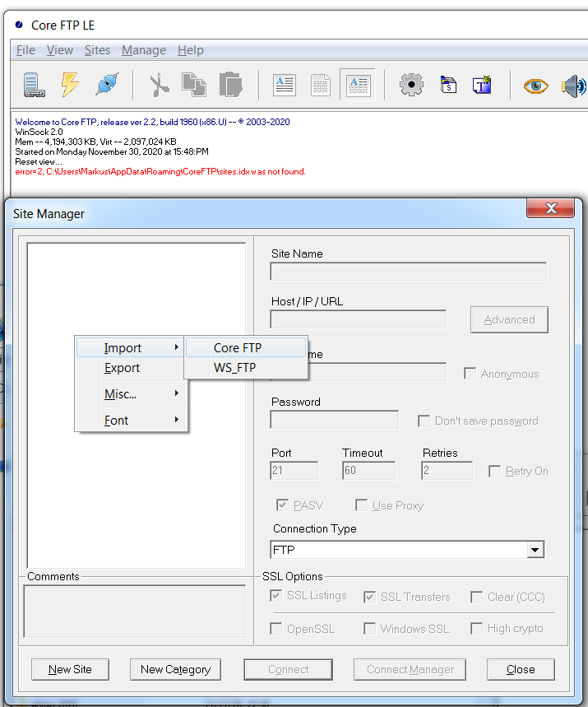
Task: Click the Password field
Action: point(335,420)
